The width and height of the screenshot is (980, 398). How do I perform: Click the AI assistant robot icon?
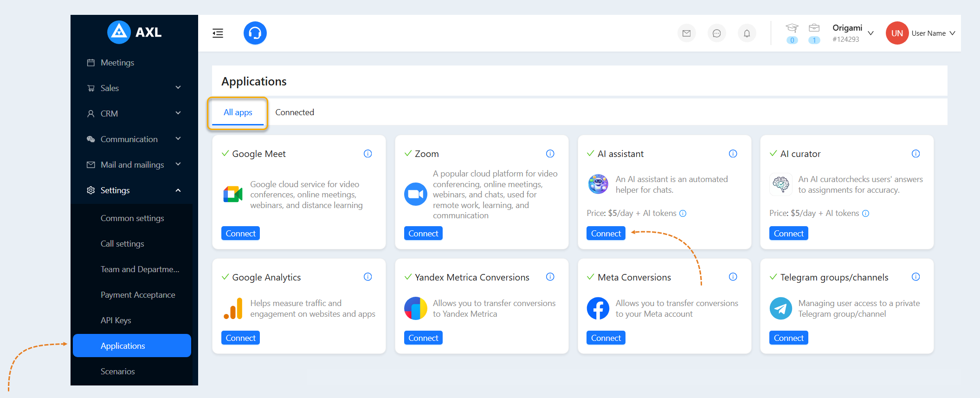[x=598, y=184]
